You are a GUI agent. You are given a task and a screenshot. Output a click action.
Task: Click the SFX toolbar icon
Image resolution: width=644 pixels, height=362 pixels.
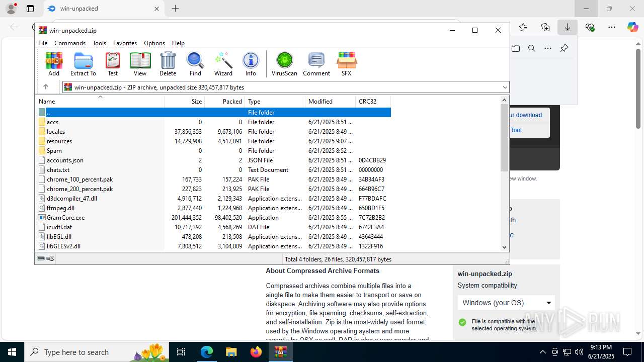(346, 64)
